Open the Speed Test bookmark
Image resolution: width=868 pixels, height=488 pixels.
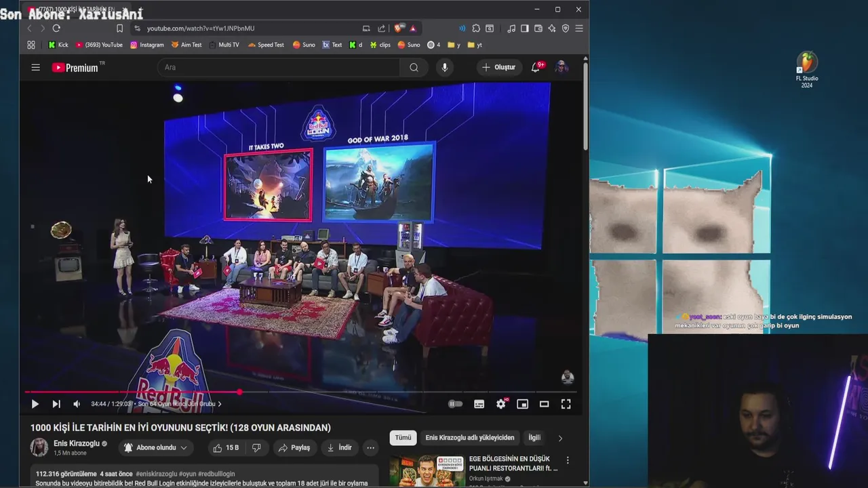(266, 45)
